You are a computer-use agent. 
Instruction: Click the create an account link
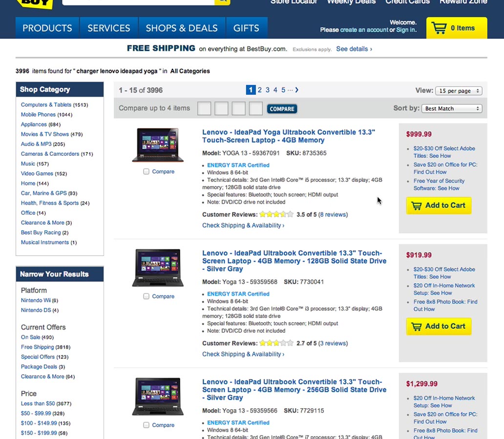(364, 30)
